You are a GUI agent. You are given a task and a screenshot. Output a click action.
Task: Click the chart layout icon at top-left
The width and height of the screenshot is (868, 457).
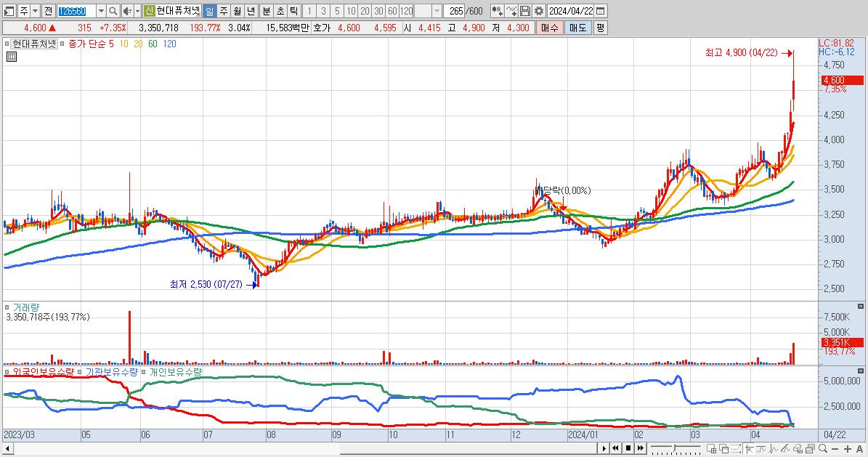(9, 11)
